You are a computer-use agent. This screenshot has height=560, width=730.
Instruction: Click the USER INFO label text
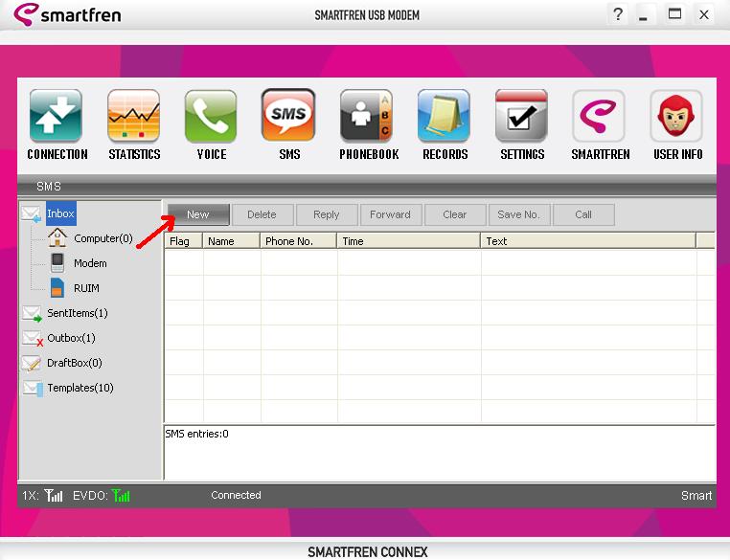pyautogui.click(x=678, y=154)
